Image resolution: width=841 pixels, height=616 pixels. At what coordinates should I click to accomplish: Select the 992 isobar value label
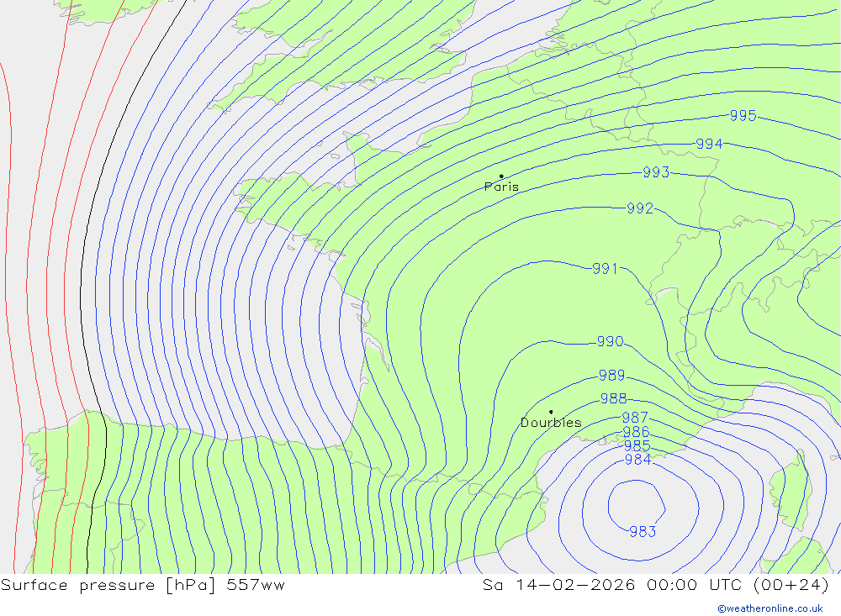(x=640, y=208)
